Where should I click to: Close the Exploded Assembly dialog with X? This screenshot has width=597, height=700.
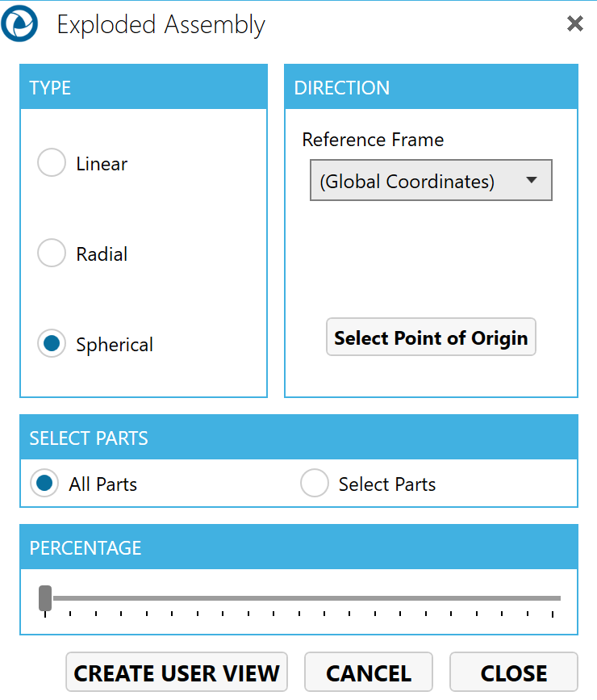pos(574,24)
